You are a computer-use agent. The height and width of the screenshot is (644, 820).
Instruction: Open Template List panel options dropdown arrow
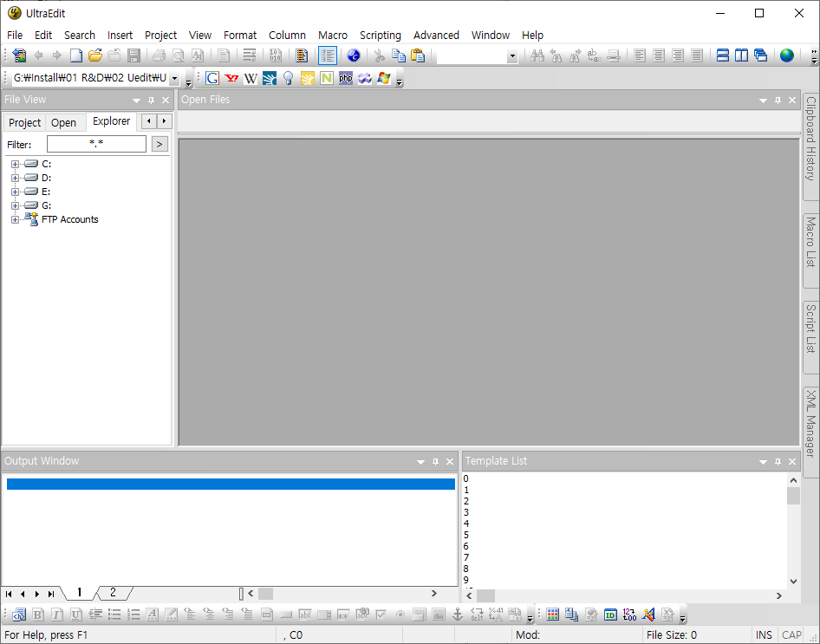tap(763, 462)
